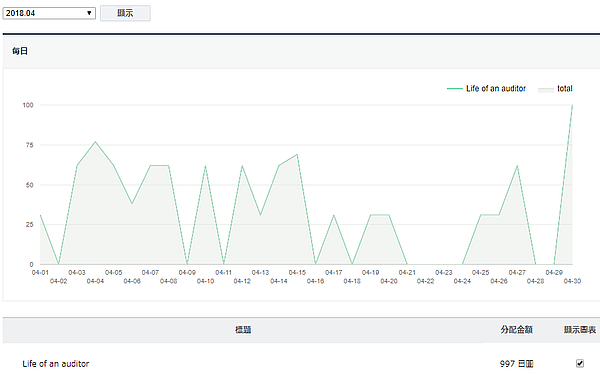Click the 04-30 peak data point at 100
The width and height of the screenshot is (600, 374).
pyautogui.click(x=572, y=105)
